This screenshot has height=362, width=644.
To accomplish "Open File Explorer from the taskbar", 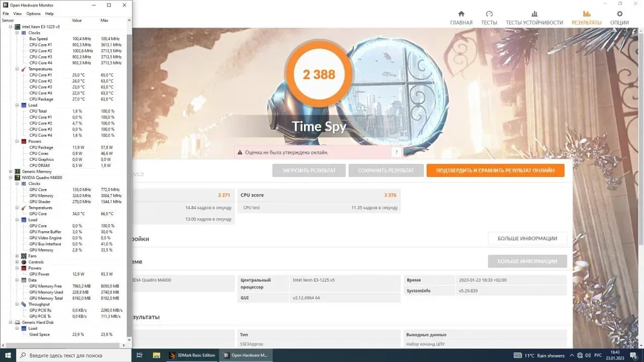I will 157,355.
